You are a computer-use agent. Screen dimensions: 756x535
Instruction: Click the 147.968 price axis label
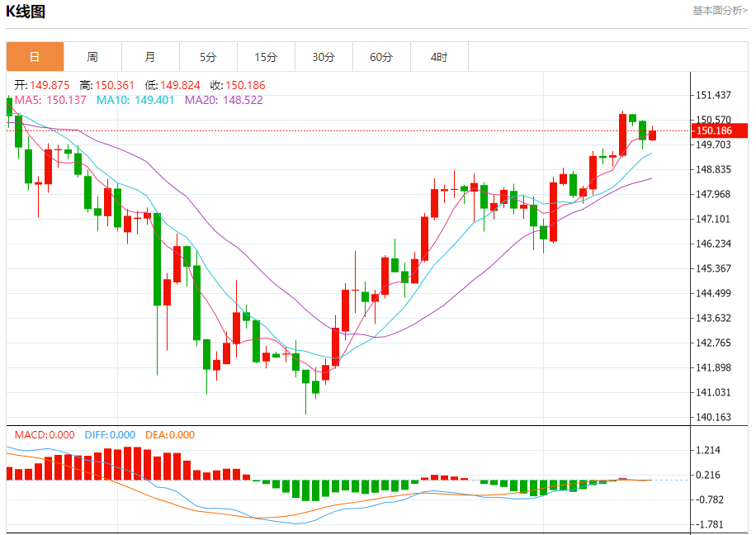tap(713, 194)
